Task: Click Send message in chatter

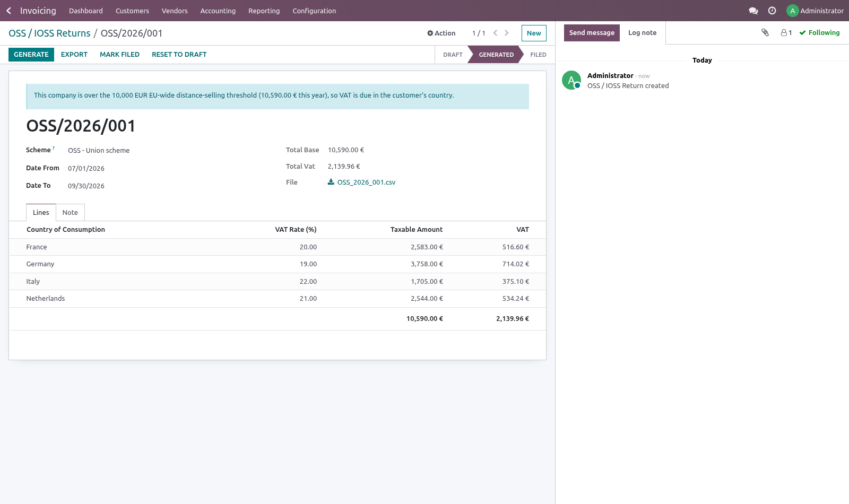Action: tap(592, 33)
